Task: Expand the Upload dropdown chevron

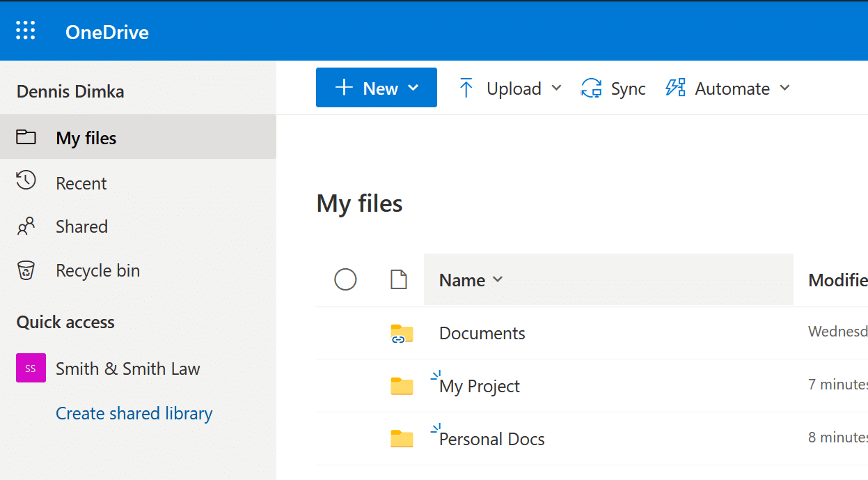Action: pyautogui.click(x=556, y=88)
